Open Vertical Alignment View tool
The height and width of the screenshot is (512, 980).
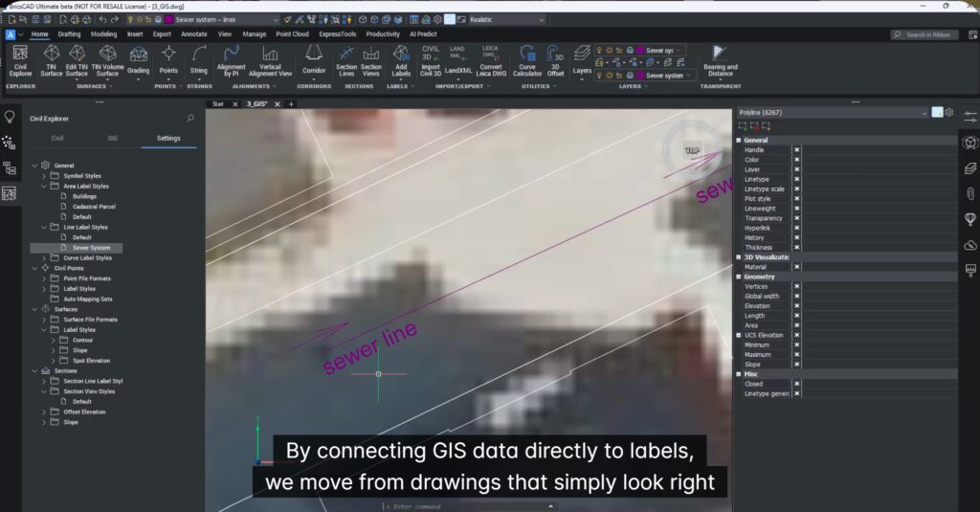click(270, 60)
